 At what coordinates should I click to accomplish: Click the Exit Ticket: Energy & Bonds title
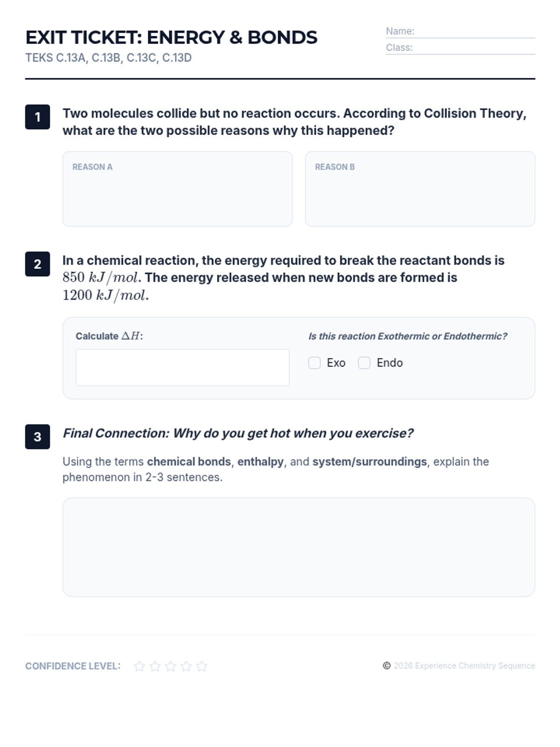pyautogui.click(x=171, y=37)
